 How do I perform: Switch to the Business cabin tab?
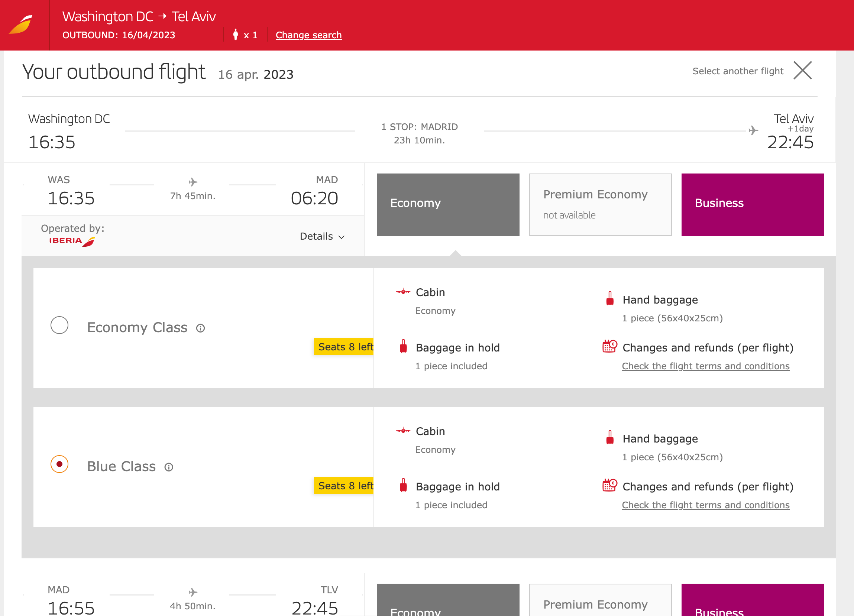pyautogui.click(x=753, y=204)
